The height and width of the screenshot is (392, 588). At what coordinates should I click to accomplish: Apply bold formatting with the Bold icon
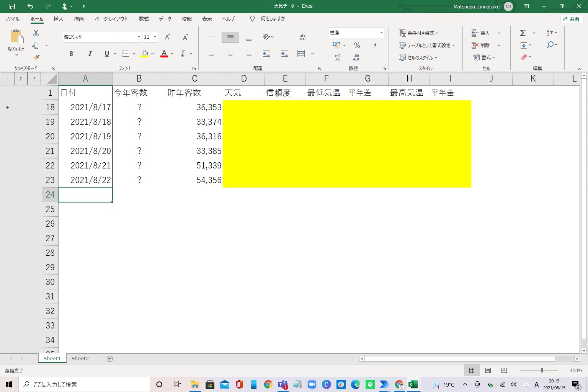pos(71,54)
